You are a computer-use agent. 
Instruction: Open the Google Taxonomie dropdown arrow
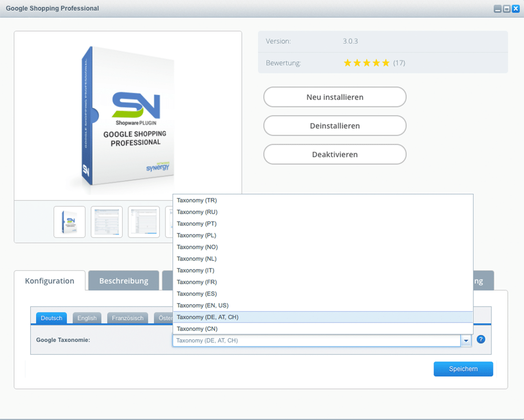(466, 340)
